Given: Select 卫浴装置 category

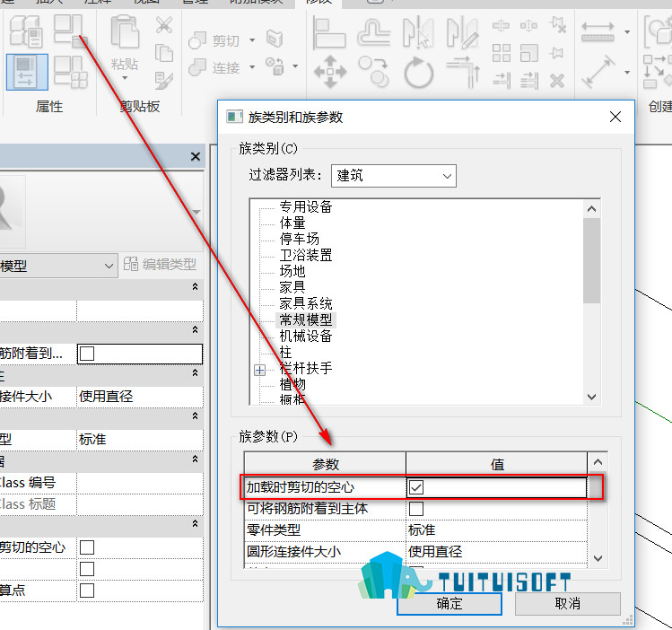Looking at the screenshot, I should [306, 255].
